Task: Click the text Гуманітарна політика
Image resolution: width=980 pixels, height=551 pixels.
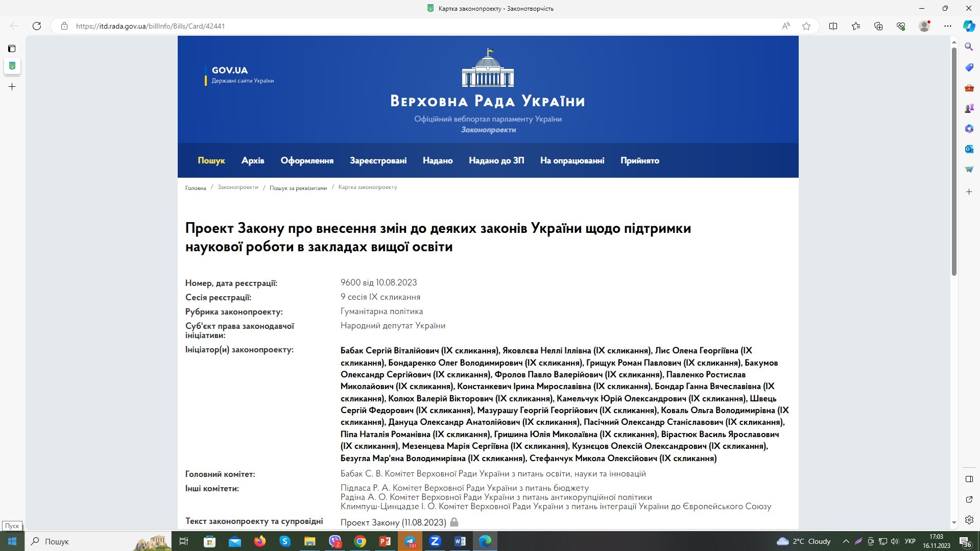Action: tap(381, 311)
